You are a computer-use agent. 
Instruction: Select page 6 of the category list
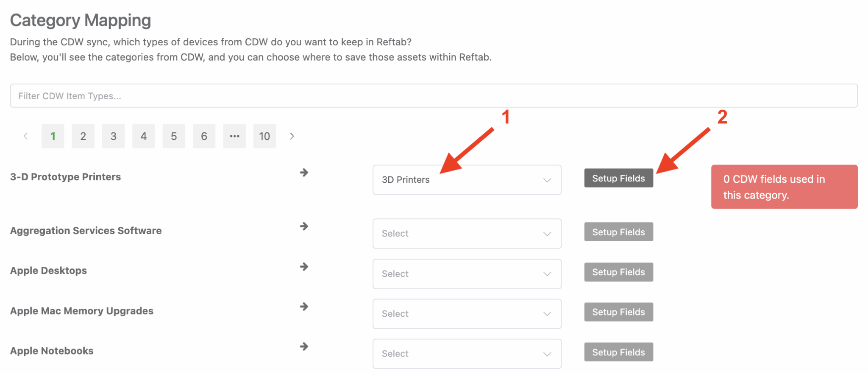(204, 136)
